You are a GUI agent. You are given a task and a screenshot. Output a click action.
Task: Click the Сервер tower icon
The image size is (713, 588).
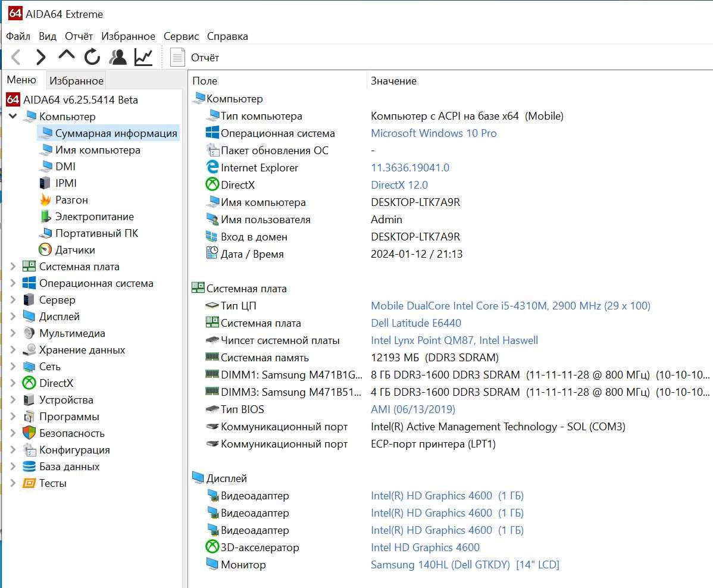29,300
